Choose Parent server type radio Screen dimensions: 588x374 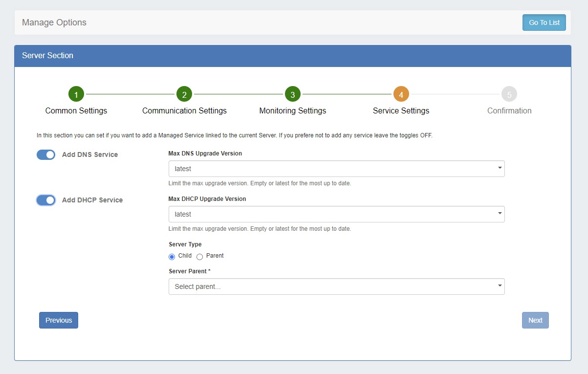click(199, 257)
